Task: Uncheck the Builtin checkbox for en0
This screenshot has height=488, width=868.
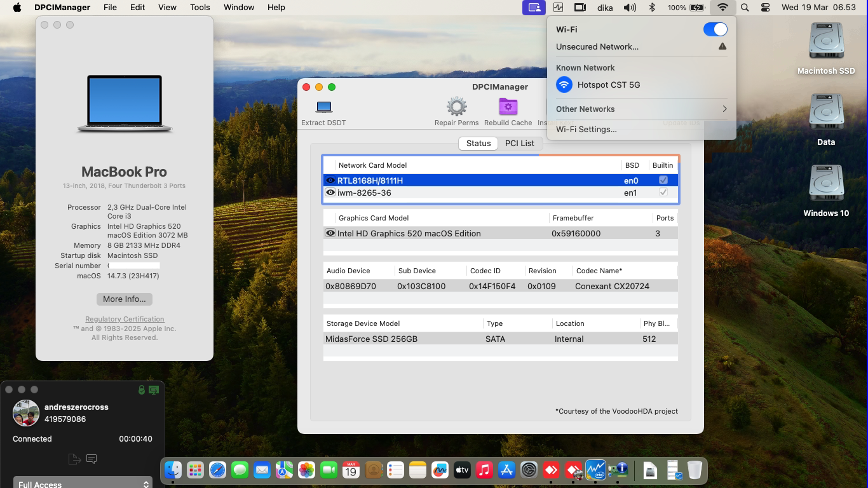Action: click(663, 180)
